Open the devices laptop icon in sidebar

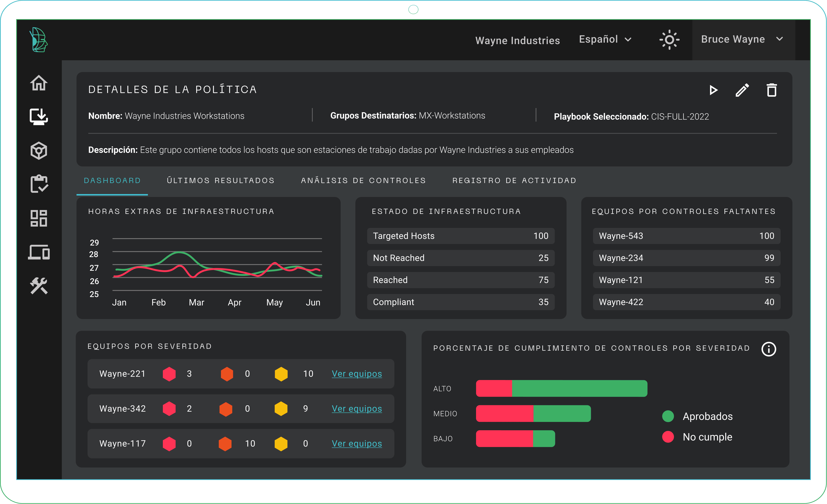[x=39, y=252]
